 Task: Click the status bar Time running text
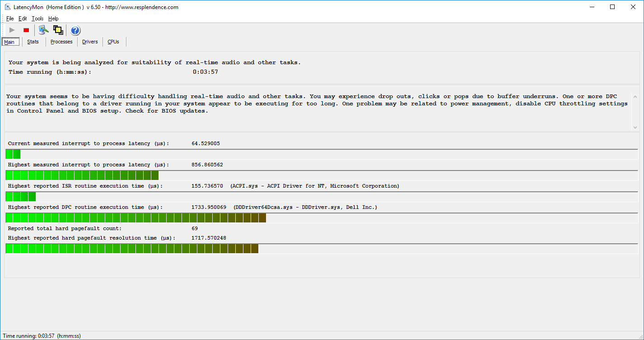point(42,336)
